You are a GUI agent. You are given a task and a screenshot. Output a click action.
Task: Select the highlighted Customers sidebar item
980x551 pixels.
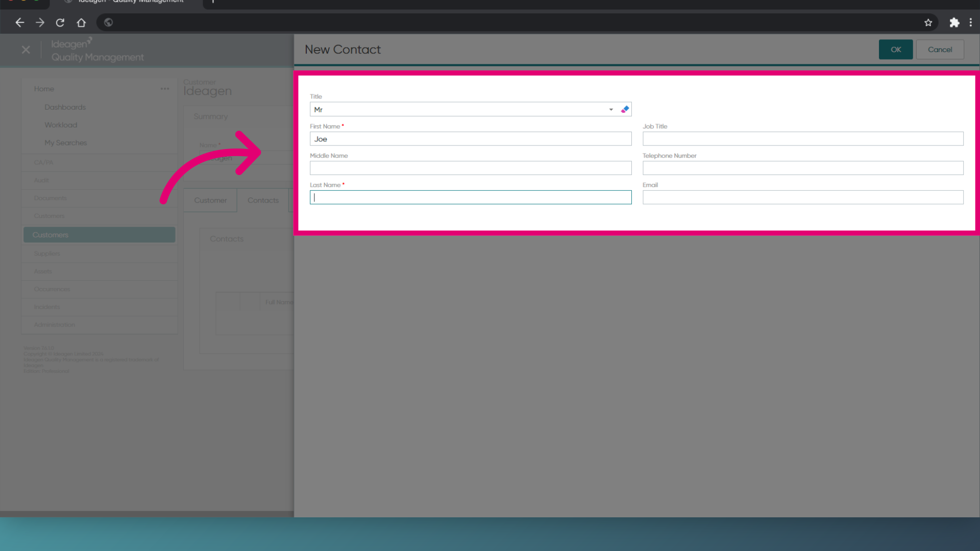point(100,235)
